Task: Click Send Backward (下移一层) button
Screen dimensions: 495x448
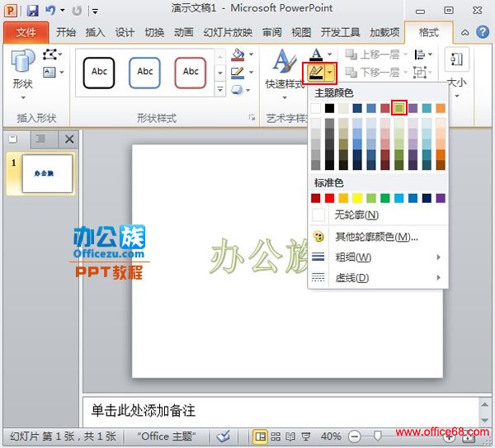Action: 373,73
